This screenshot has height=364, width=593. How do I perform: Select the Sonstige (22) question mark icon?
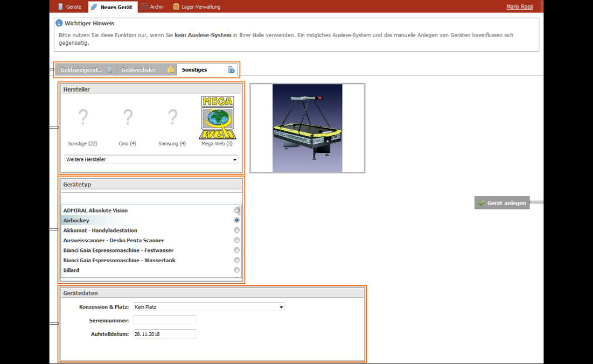click(x=83, y=117)
